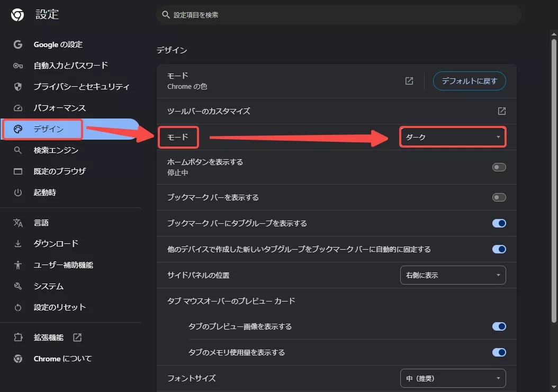Click the プライバシーとセキュリティ shield icon
Image resolution: width=558 pixels, height=392 pixels.
(x=17, y=87)
